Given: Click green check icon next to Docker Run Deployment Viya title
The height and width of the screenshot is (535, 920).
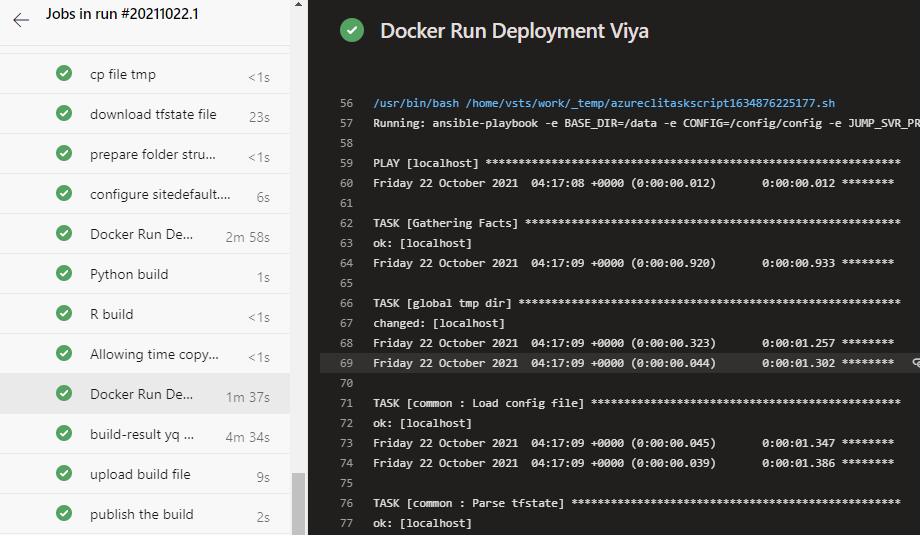Looking at the screenshot, I should [x=352, y=31].
